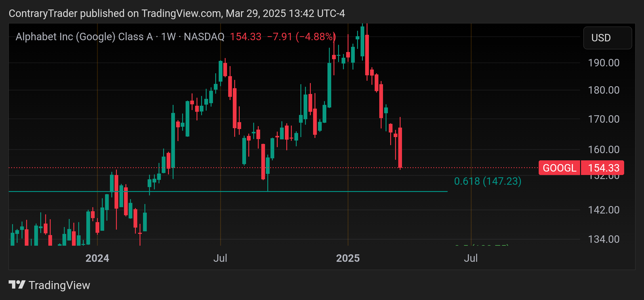Click the USD currency button
Image resolution: width=644 pixels, height=300 pixels.
point(607,38)
